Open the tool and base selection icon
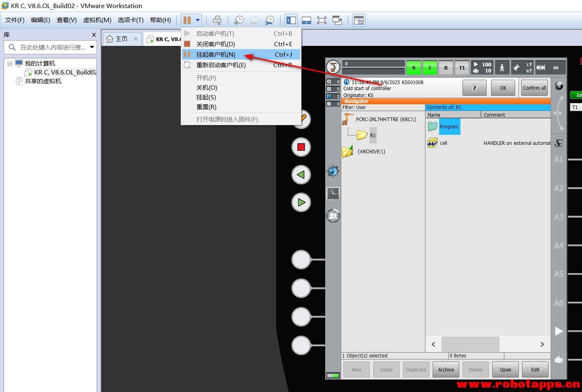The height and width of the screenshot is (392, 582). pyautogui.click(x=522, y=68)
